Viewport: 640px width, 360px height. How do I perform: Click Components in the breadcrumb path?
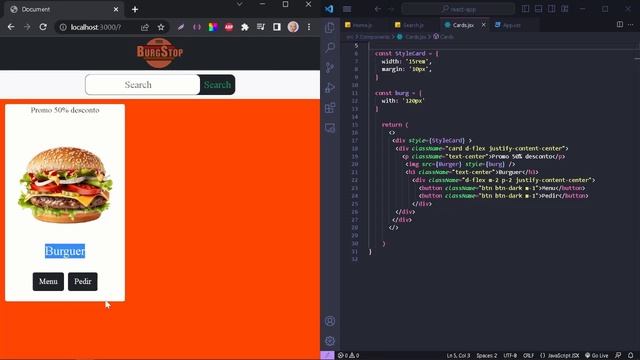tap(375, 37)
